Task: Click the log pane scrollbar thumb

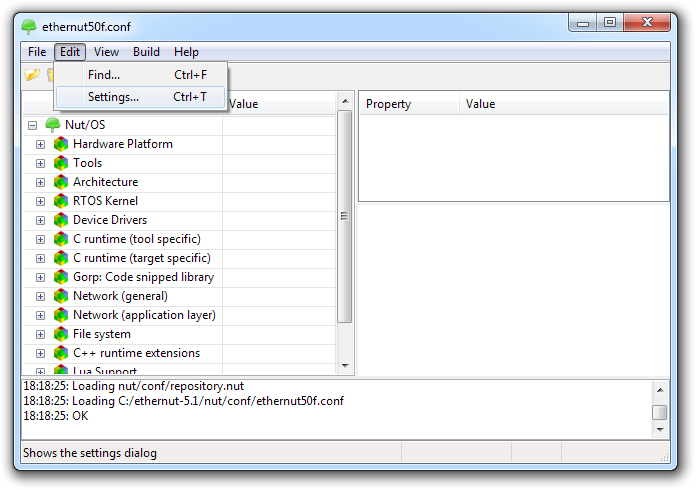Action: pyautogui.click(x=660, y=412)
